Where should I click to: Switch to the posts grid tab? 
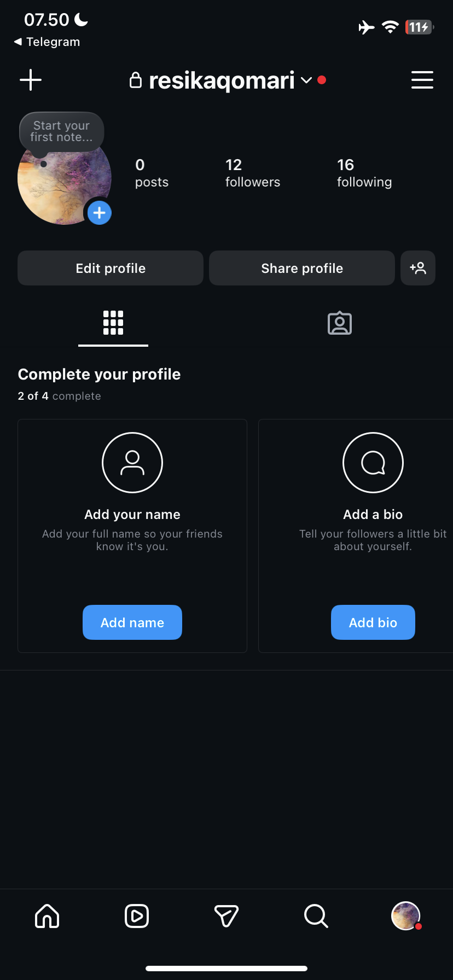click(x=113, y=323)
